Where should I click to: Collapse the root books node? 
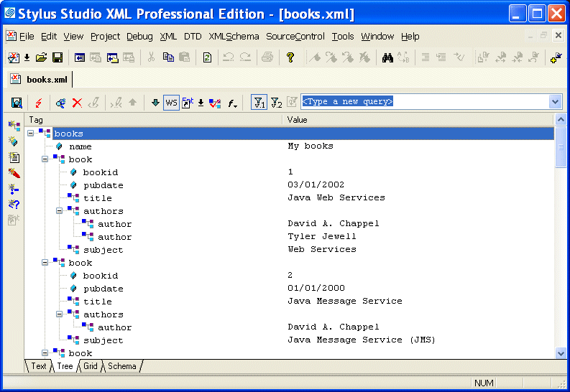30,134
